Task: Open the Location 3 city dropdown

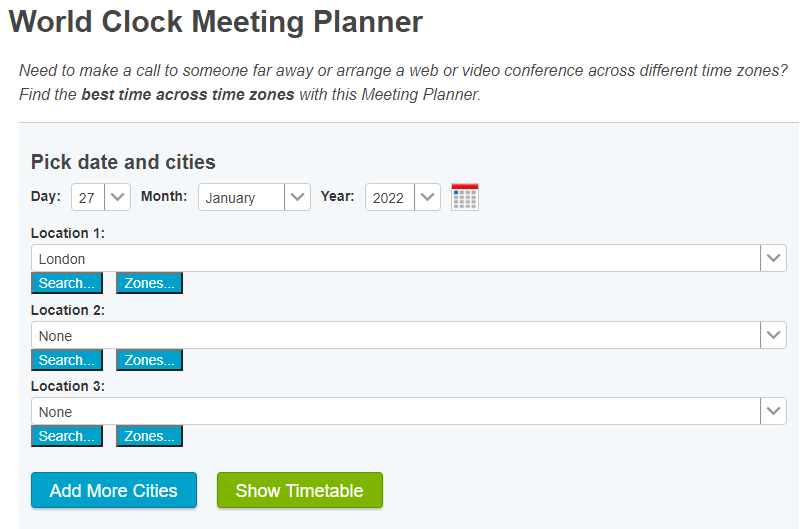Action: point(408,411)
